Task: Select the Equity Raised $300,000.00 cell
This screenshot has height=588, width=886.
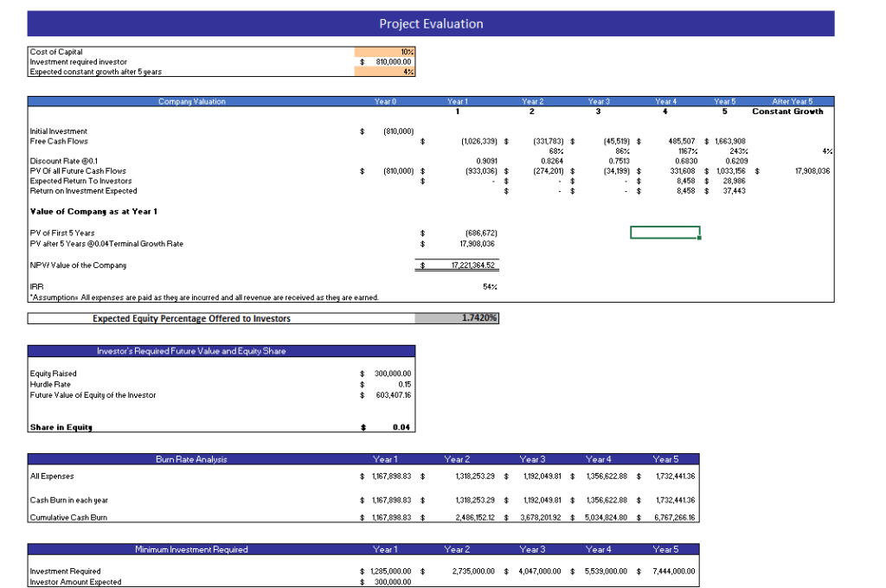Action: tap(392, 374)
